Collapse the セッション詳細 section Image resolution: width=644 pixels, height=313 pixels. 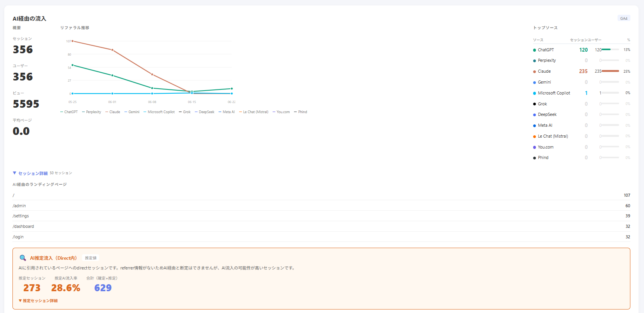tap(30, 173)
